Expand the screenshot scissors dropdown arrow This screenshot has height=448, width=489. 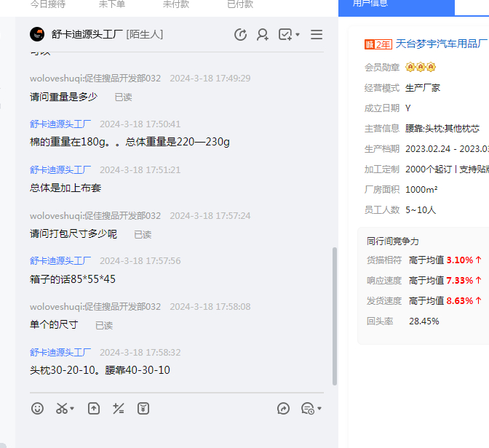(x=73, y=409)
